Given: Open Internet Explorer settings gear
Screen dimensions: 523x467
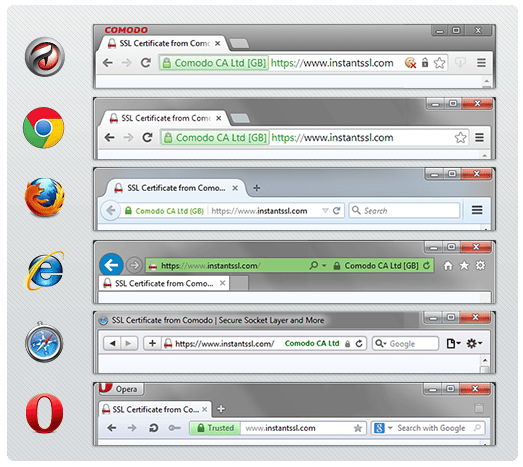Looking at the screenshot, I should (480, 266).
